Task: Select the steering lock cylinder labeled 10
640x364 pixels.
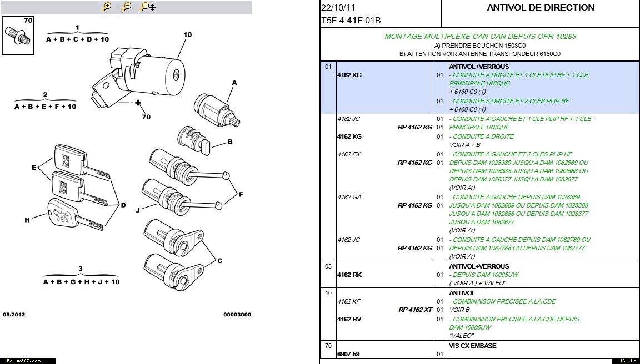Action: click(156, 72)
